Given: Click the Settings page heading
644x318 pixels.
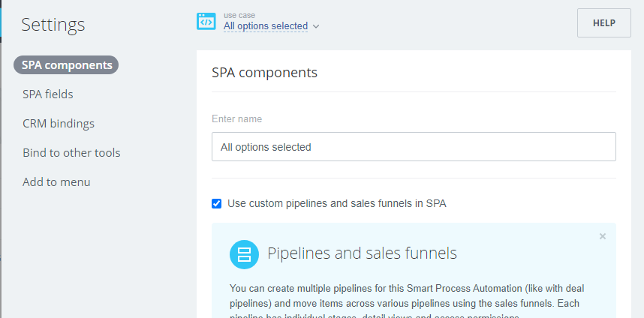Looking at the screenshot, I should tap(53, 25).
